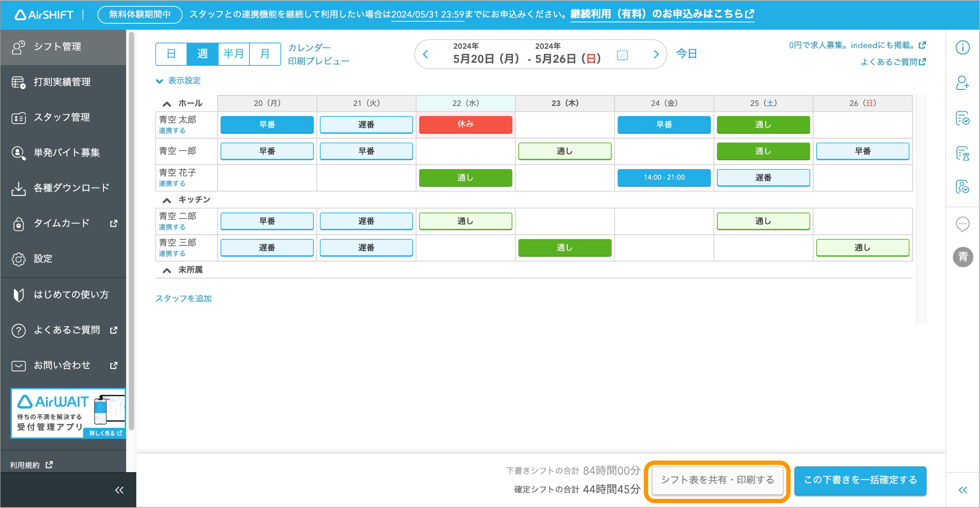Screen dimensions: 980x508
Task: Open タイムカード in the sidebar
Action: tap(63, 223)
